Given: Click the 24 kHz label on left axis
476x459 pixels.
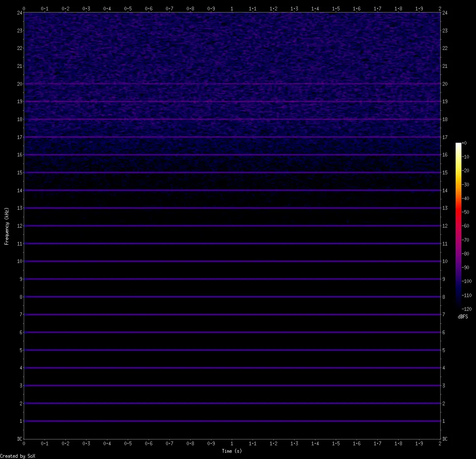Looking at the screenshot, I should (19, 13).
